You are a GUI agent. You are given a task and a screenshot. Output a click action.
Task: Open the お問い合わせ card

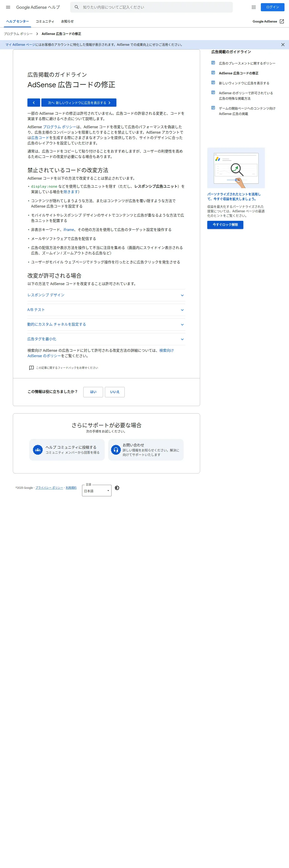coord(146,450)
